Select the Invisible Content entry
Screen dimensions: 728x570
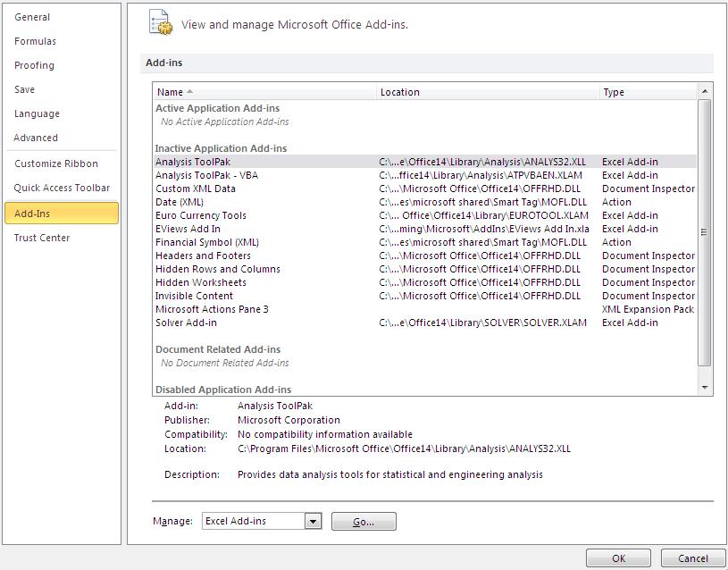coord(425,296)
